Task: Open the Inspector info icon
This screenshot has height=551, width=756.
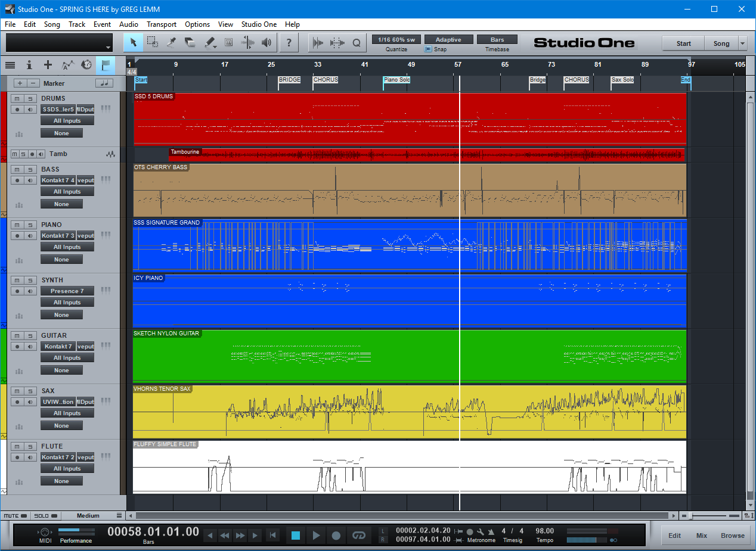Action: (x=29, y=65)
